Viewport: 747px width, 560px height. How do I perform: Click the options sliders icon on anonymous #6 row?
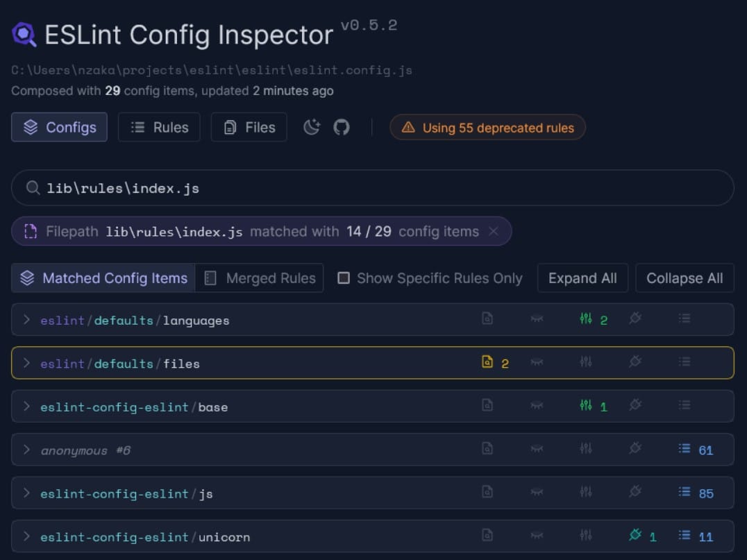[x=586, y=448]
